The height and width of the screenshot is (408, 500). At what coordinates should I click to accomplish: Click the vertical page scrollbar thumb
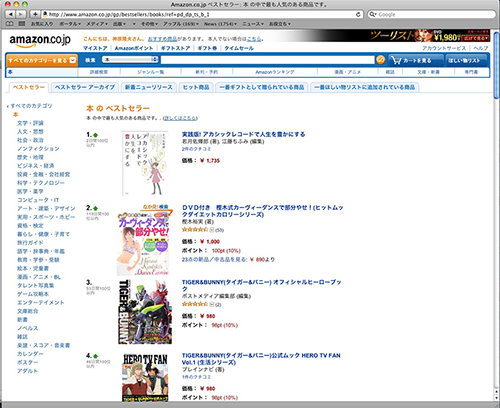pos(496,65)
